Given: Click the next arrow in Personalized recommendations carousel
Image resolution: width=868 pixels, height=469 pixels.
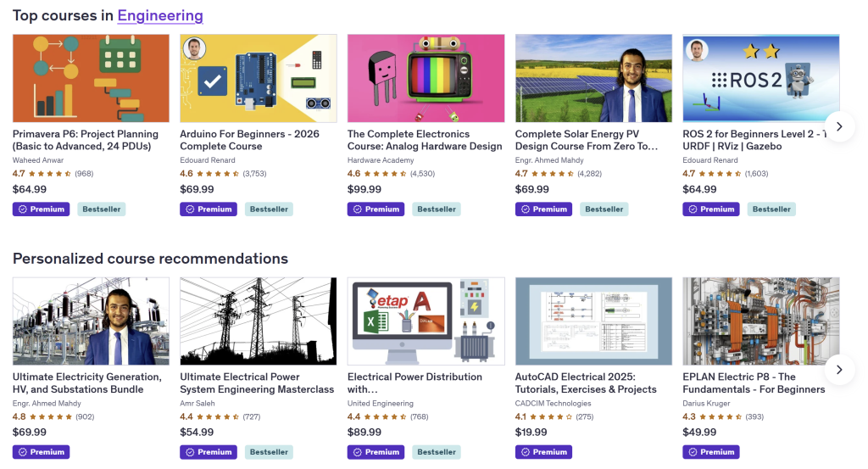Looking at the screenshot, I should [838, 370].
